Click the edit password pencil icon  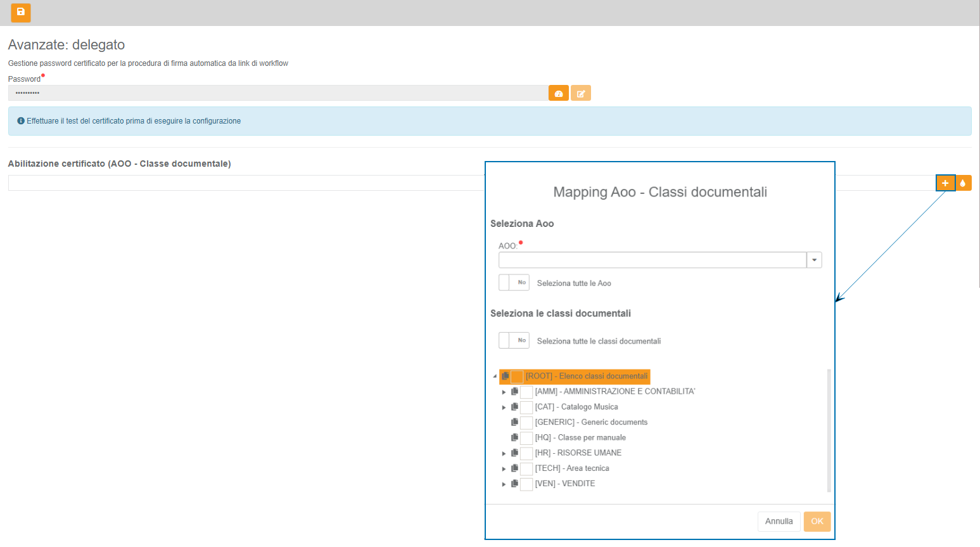(x=580, y=93)
